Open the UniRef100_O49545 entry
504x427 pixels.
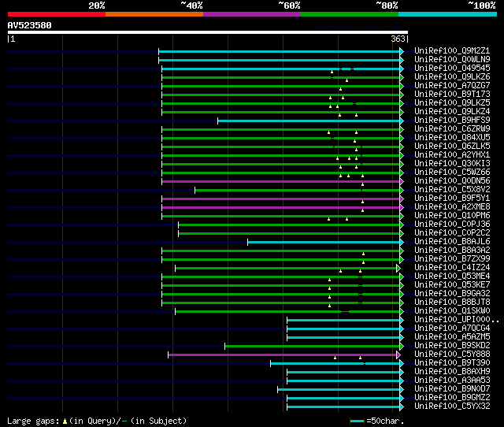[452, 69]
